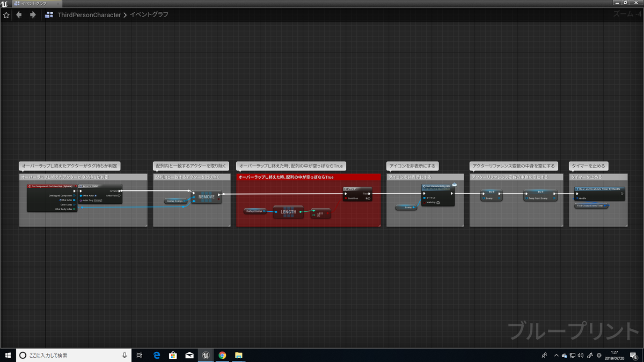644x362 pixels.
Task: Click the favorites star icon
Action: click(x=6, y=14)
